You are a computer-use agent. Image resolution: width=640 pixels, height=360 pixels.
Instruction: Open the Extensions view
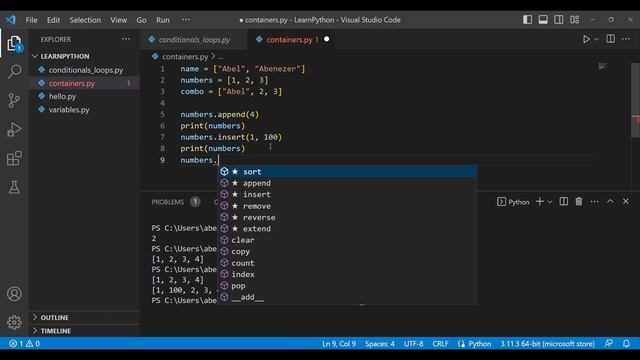pos(14,158)
